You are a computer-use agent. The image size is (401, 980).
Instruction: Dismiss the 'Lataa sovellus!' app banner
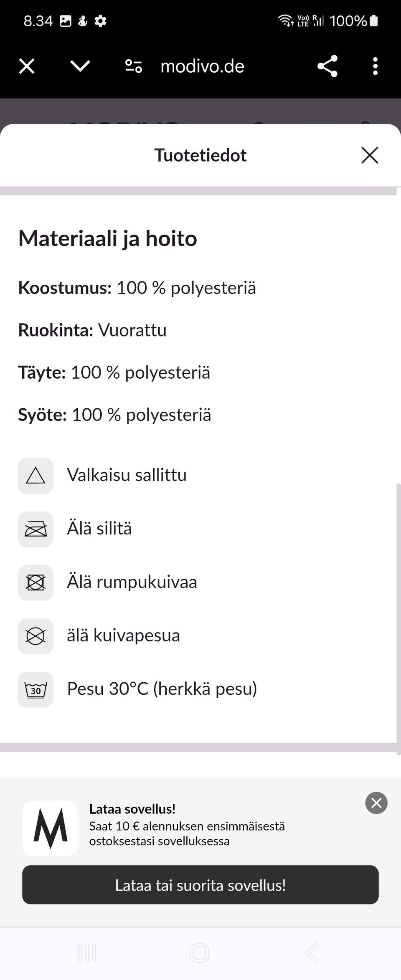[x=376, y=803]
